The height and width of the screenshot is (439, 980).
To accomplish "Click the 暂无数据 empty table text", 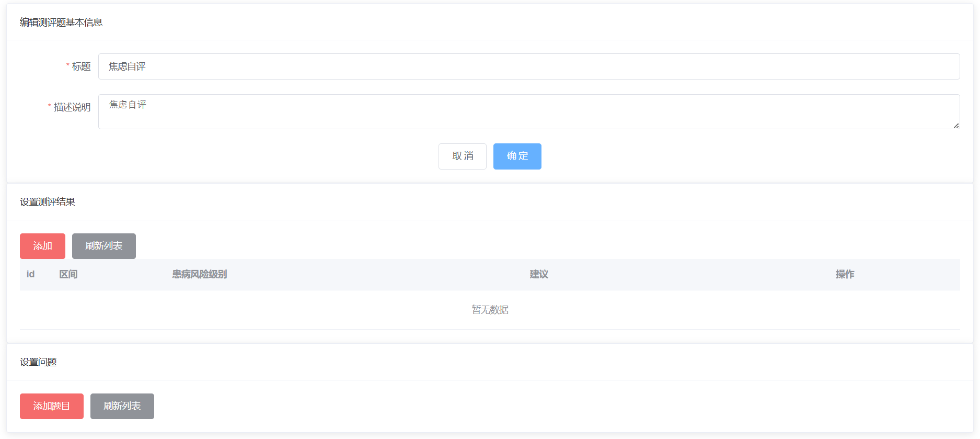I will 490,310.
